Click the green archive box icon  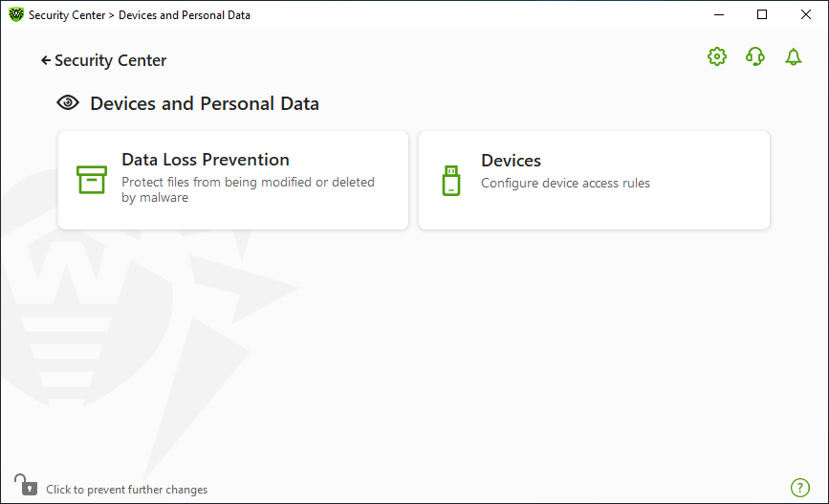pyautogui.click(x=92, y=180)
